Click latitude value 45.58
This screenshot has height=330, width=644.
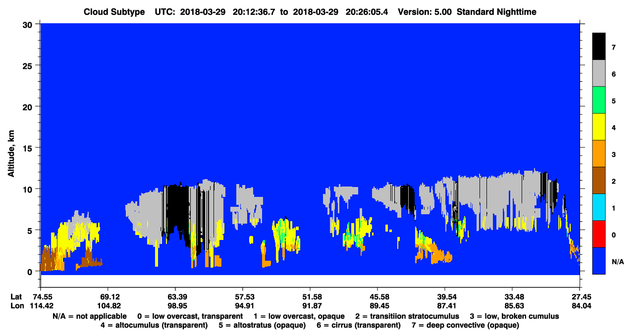tap(377, 297)
